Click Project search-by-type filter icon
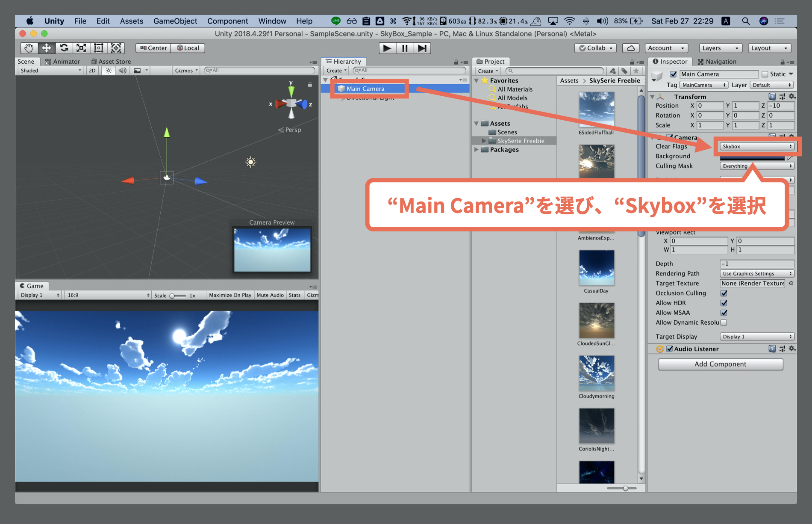812x524 pixels. tap(613, 71)
